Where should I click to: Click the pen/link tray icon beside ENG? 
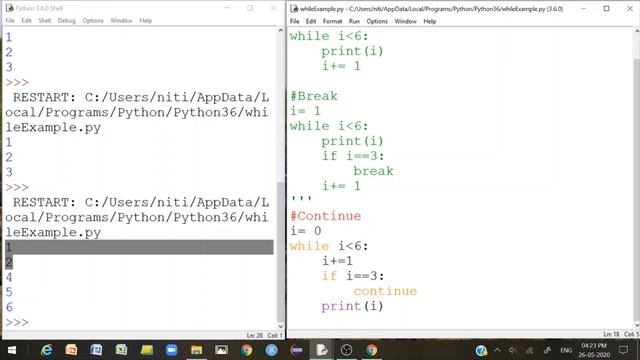click(547, 350)
